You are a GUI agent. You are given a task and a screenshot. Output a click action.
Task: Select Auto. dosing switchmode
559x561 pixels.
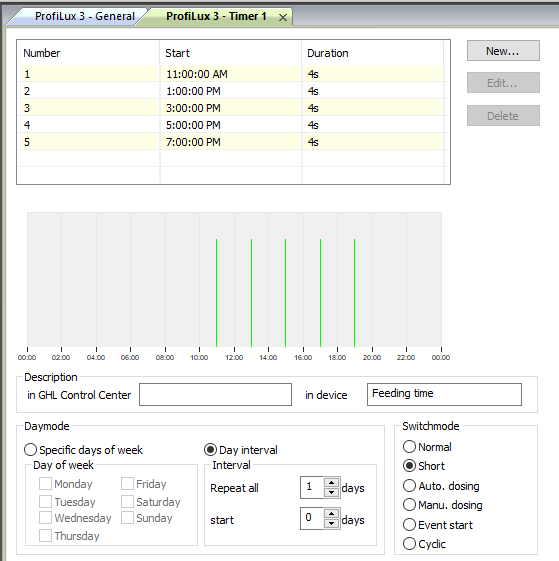click(x=441, y=486)
